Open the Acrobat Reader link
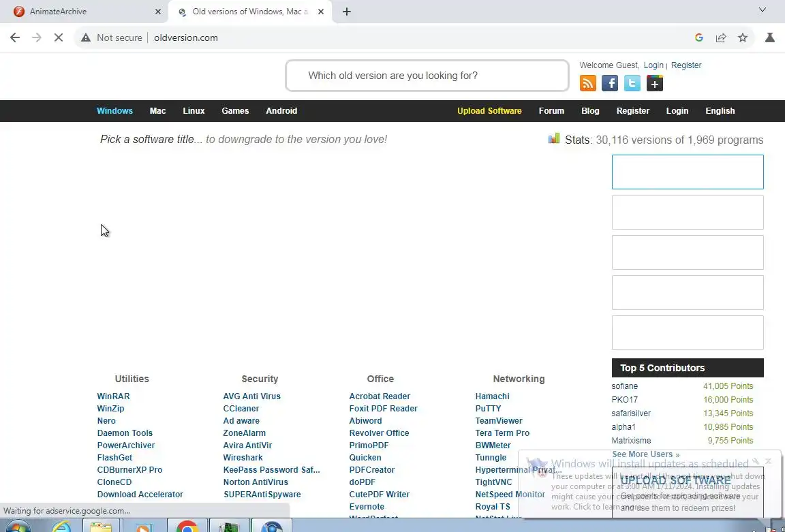The height and width of the screenshot is (532, 785). pyautogui.click(x=380, y=396)
